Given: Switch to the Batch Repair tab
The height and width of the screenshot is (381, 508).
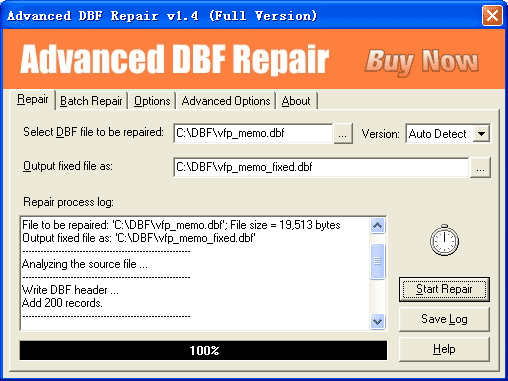Looking at the screenshot, I should click(91, 101).
